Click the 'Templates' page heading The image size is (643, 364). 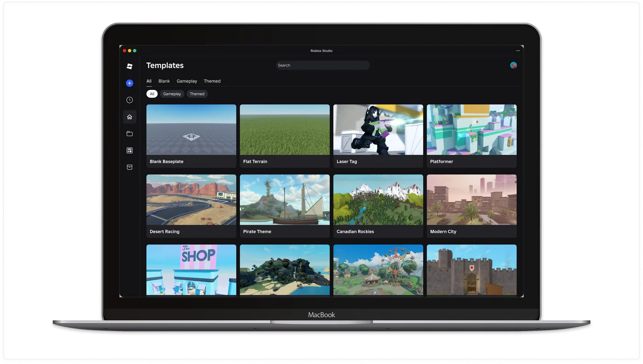(x=165, y=66)
